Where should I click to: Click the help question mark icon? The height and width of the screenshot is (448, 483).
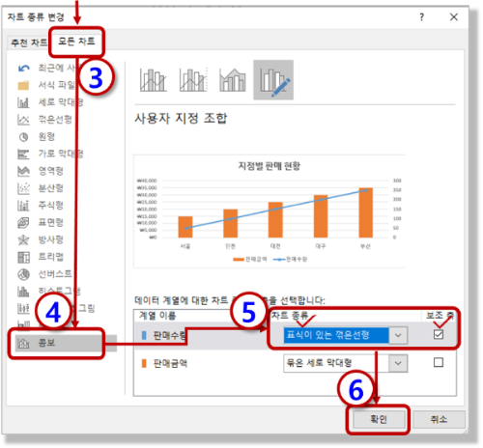422,17
